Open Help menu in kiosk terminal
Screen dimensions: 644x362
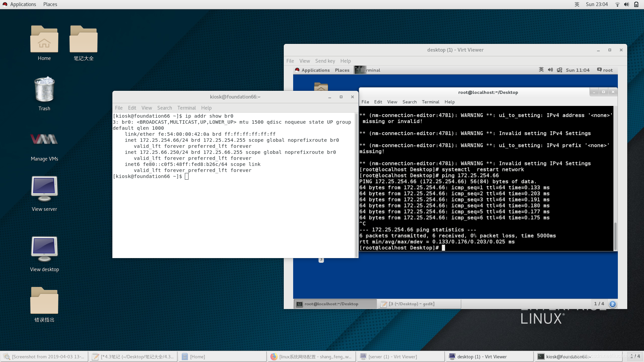coord(206,108)
